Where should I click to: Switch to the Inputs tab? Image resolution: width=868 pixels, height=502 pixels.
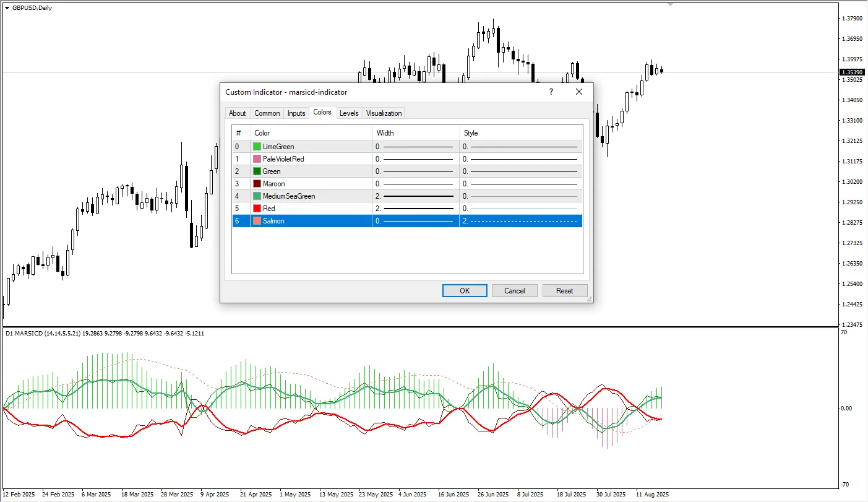click(x=296, y=113)
